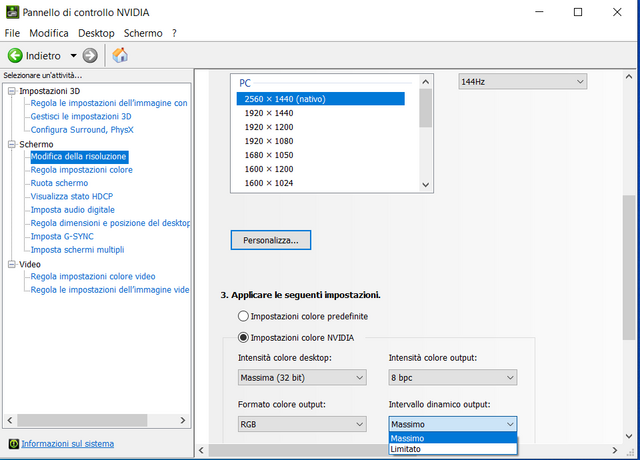The image size is (640, 460).
Task: Click resolution list scroll up arrow
Action: click(425, 82)
